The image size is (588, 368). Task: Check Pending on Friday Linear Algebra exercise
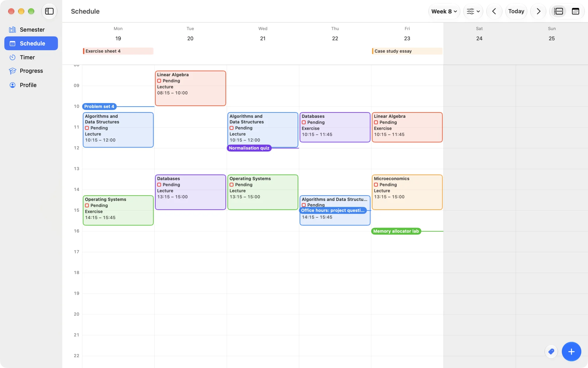[x=376, y=122]
